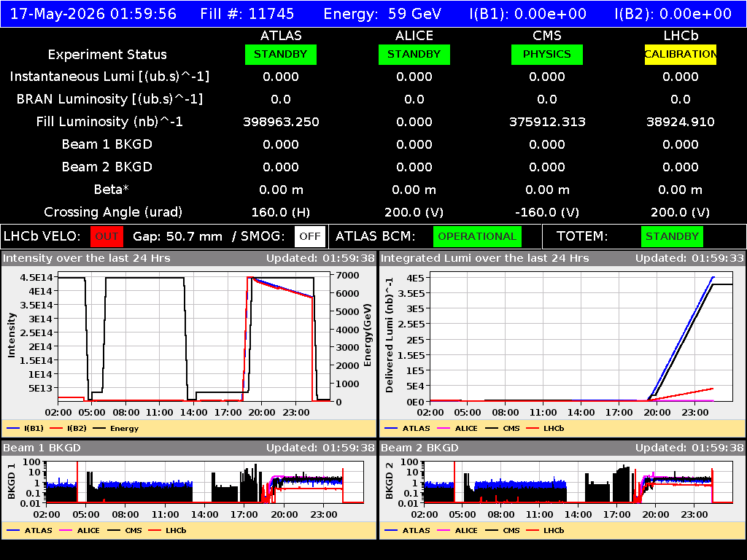Click the TOTEM STANDBY indicator
The height and width of the screenshot is (560, 747).
tap(672, 237)
